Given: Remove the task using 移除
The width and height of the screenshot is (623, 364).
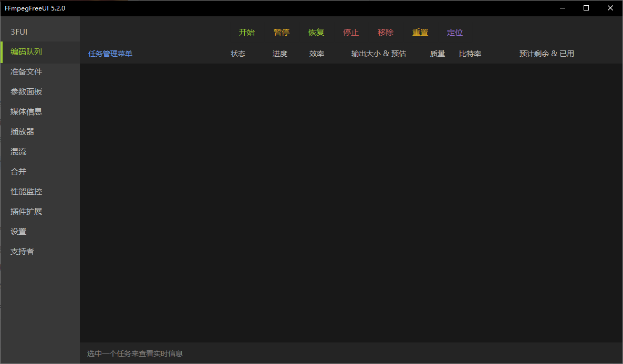Looking at the screenshot, I should pyautogui.click(x=385, y=33).
